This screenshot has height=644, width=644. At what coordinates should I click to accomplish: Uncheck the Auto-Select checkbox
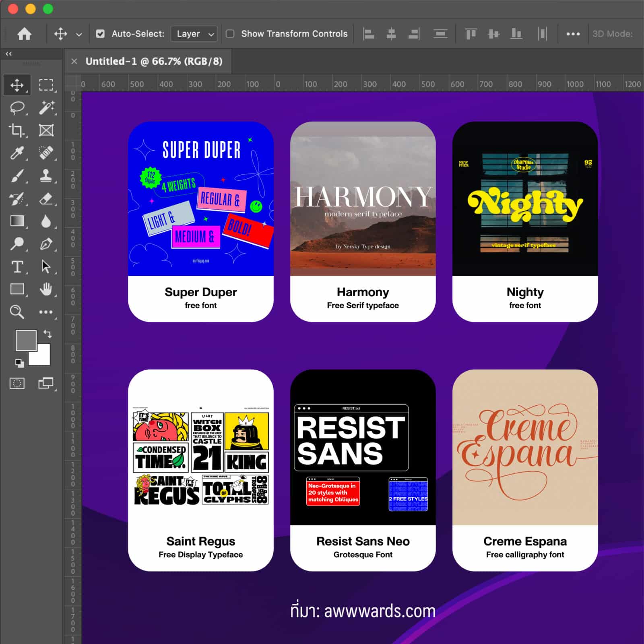(x=100, y=34)
